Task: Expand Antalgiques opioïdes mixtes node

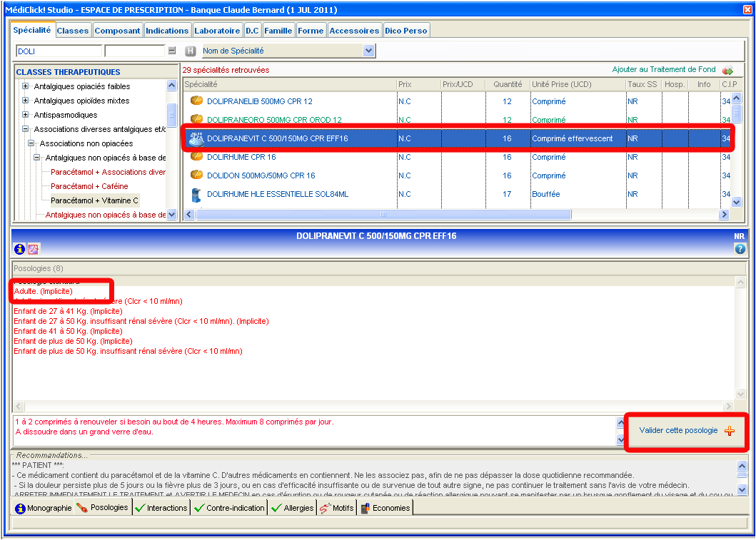Action: [x=25, y=101]
